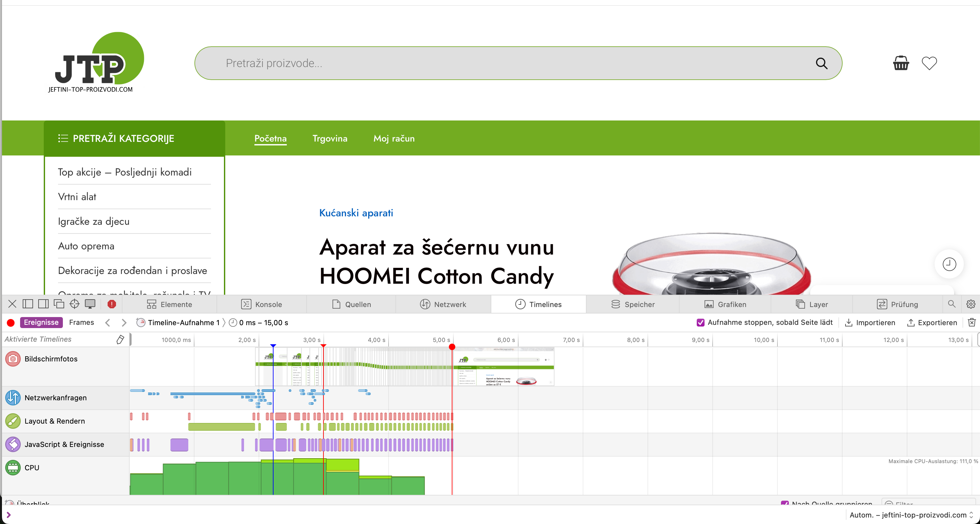Click the 'Maximale CPU-Auslastung: 111,0 %' label
Screen dimensions: 980x524
pyautogui.click(x=933, y=461)
